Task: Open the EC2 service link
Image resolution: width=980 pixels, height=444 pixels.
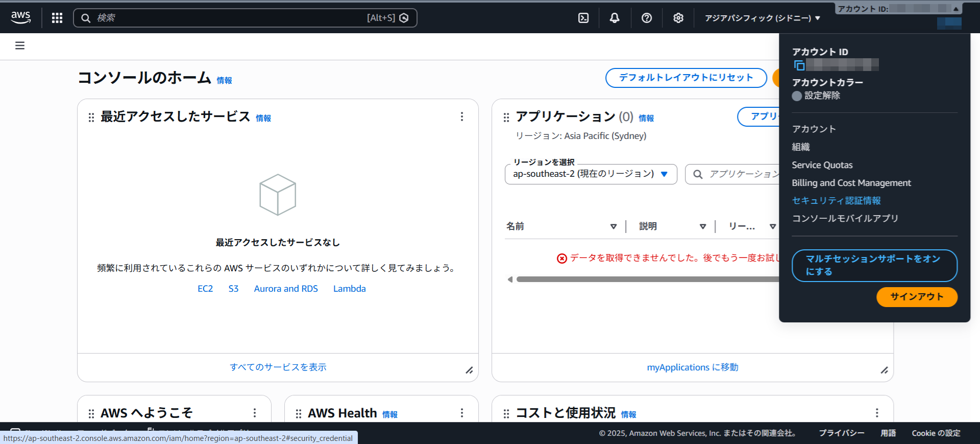Action: [x=205, y=289]
